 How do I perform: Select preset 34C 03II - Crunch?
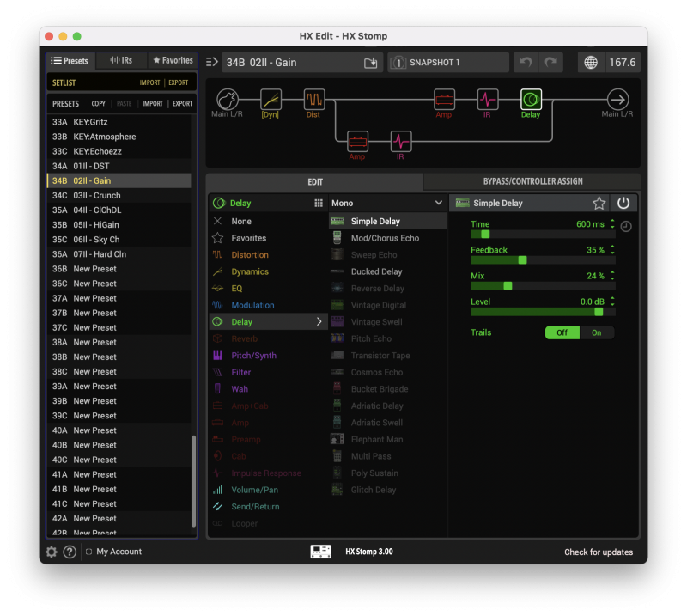[x=119, y=196]
